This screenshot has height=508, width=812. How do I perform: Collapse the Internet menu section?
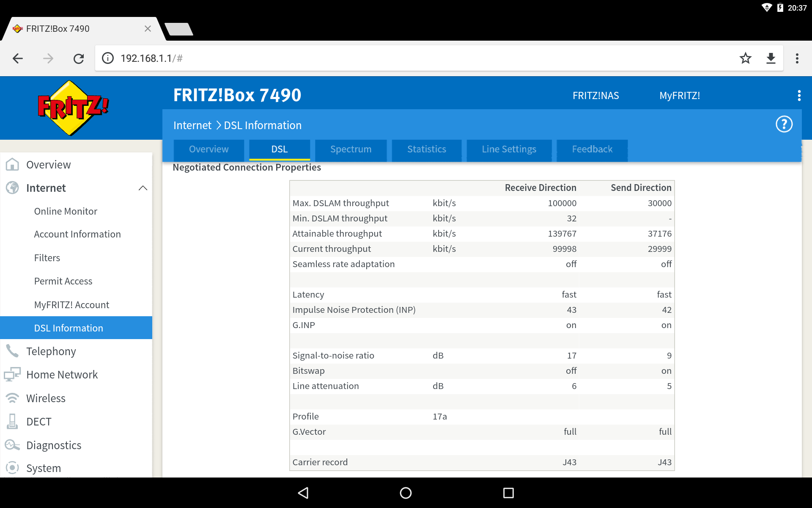[143, 188]
